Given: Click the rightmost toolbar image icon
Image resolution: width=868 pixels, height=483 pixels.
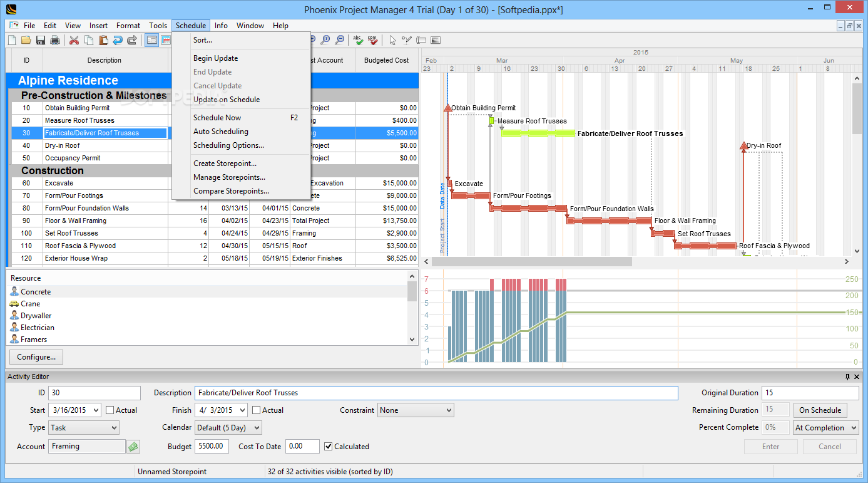Looking at the screenshot, I should pyautogui.click(x=436, y=40).
